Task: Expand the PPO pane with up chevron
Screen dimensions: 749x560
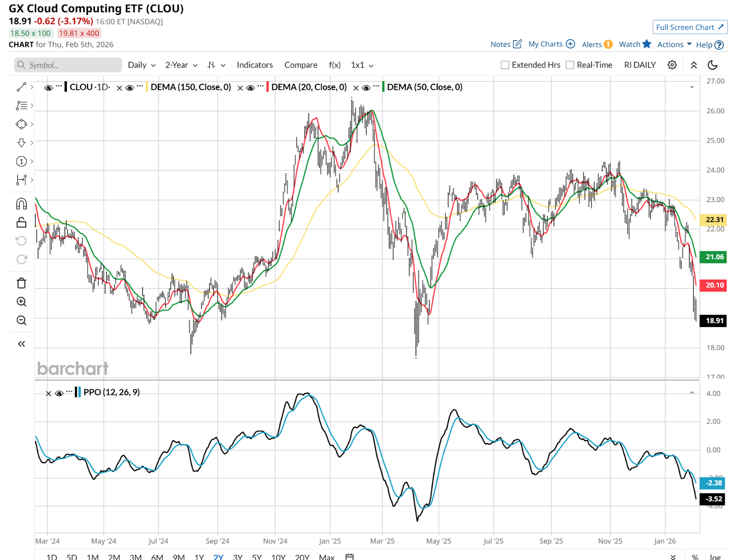Action: point(692,393)
